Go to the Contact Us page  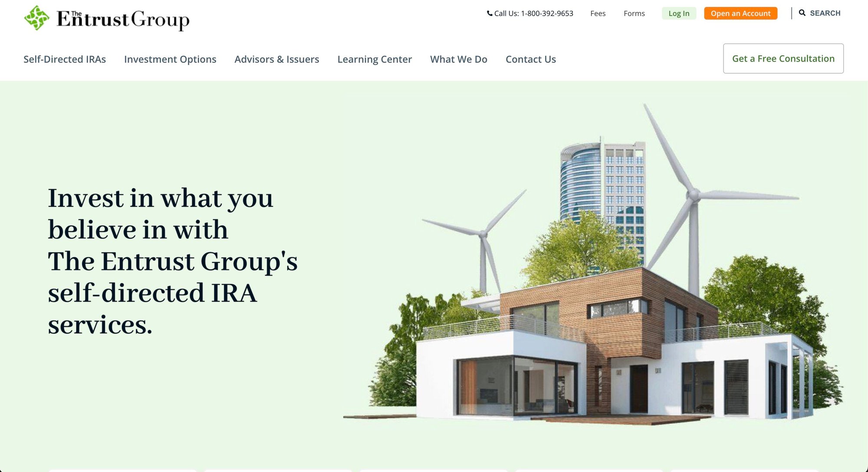pyautogui.click(x=530, y=59)
